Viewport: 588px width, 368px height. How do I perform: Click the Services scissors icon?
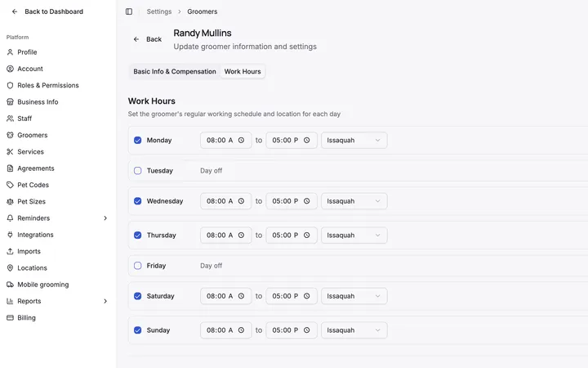(10, 152)
